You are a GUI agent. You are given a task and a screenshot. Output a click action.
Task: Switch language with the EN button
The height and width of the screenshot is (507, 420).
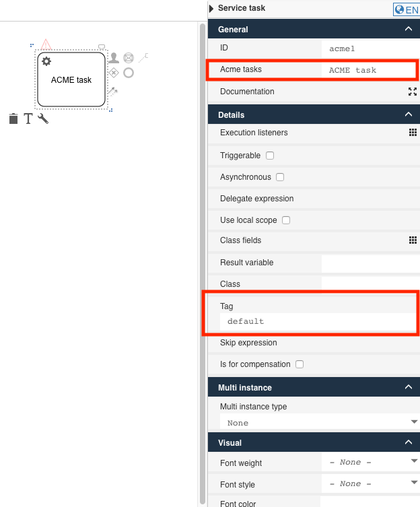[x=407, y=10]
